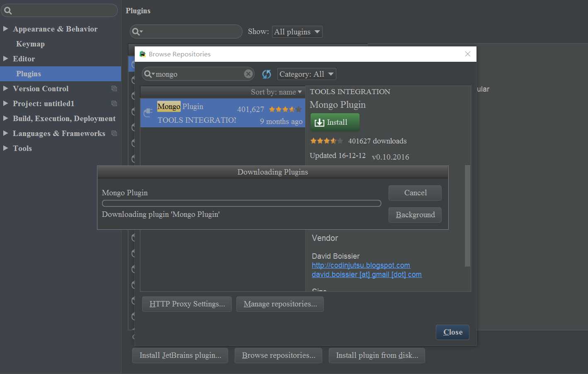Click the settings search field

coord(59,10)
